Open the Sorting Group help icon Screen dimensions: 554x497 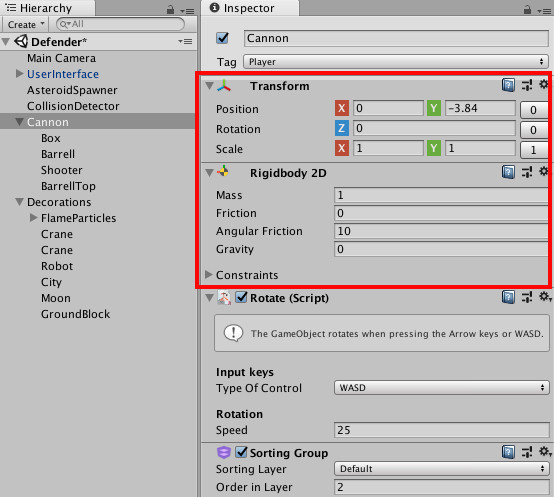click(508, 452)
